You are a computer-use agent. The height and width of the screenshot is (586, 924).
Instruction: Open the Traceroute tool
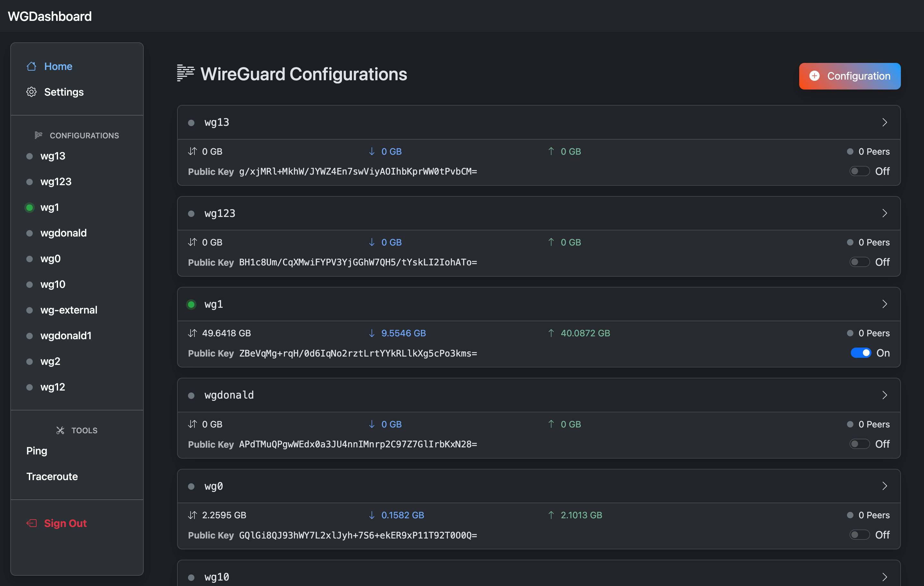[77, 477]
